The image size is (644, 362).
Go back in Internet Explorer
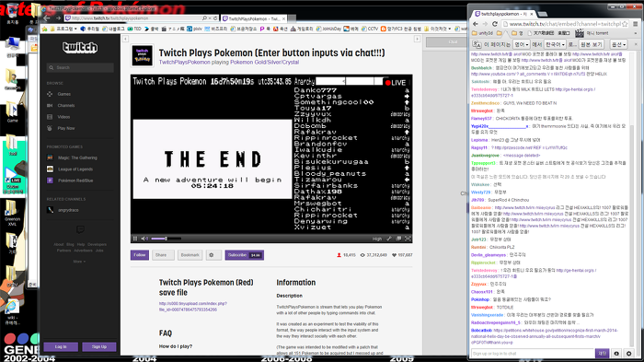[47, 18]
